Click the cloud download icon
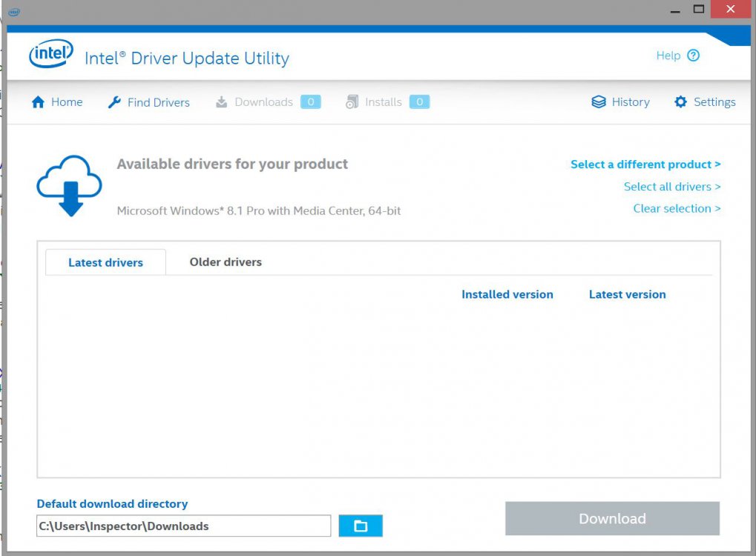Screen dimensions: 756x556 click(70, 185)
